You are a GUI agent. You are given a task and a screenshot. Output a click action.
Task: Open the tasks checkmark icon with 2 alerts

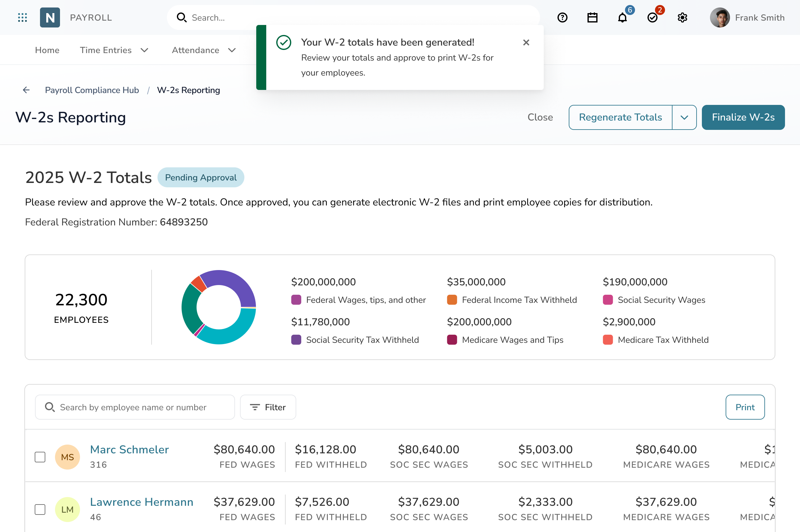click(x=652, y=17)
